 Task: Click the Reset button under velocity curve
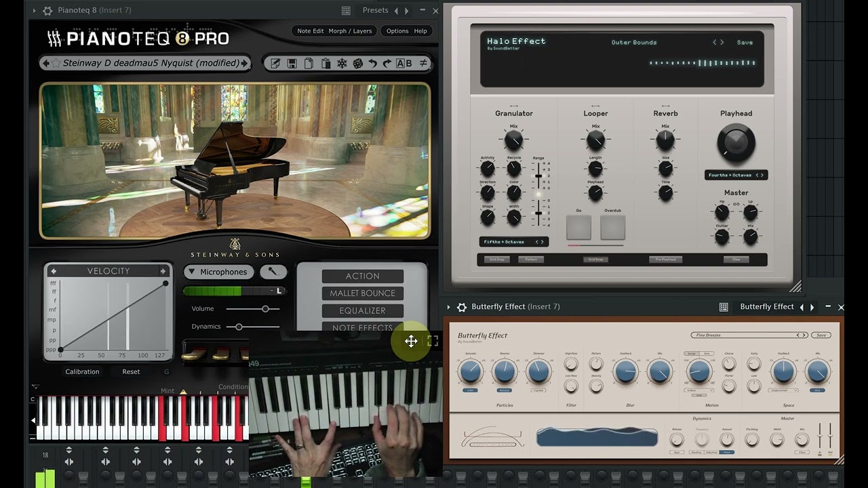tap(131, 371)
